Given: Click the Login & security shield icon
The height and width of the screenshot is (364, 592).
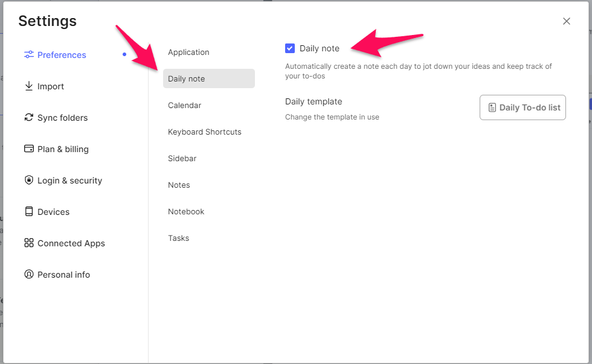Looking at the screenshot, I should coord(28,180).
